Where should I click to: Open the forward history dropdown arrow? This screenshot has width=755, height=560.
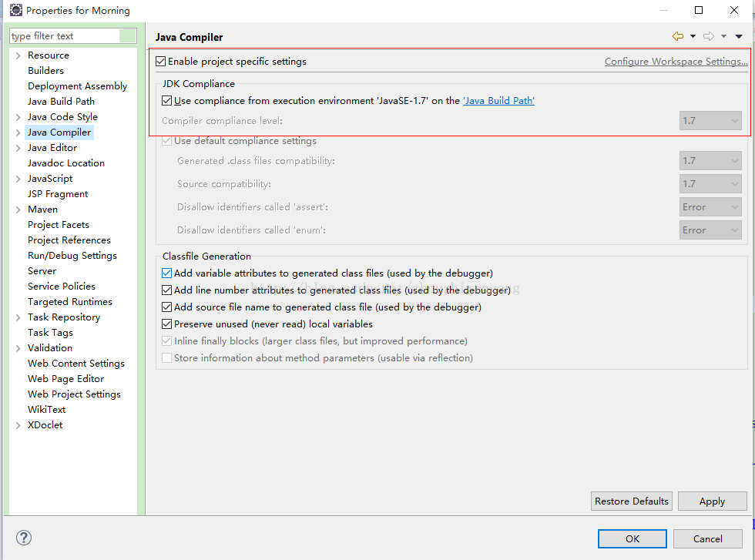coord(723,36)
